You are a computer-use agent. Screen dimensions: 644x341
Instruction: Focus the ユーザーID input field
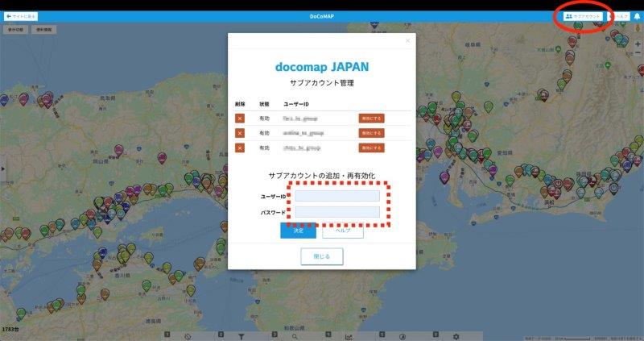pyautogui.click(x=337, y=196)
